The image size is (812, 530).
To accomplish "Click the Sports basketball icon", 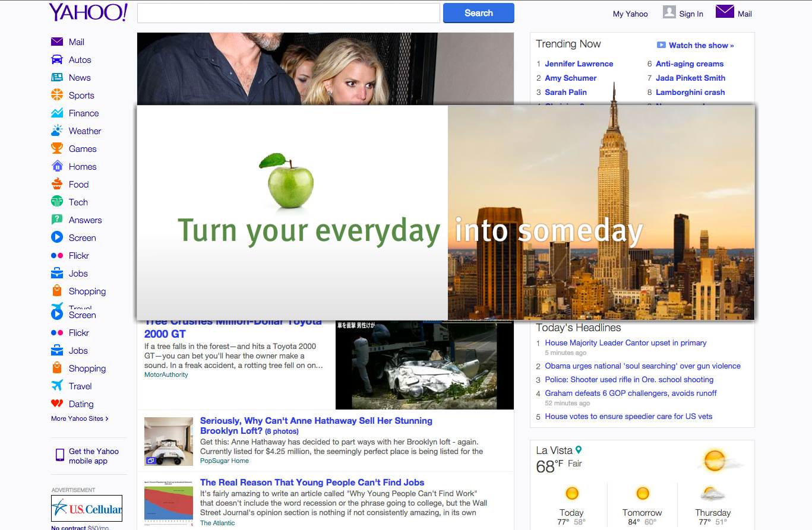I will 57,95.
